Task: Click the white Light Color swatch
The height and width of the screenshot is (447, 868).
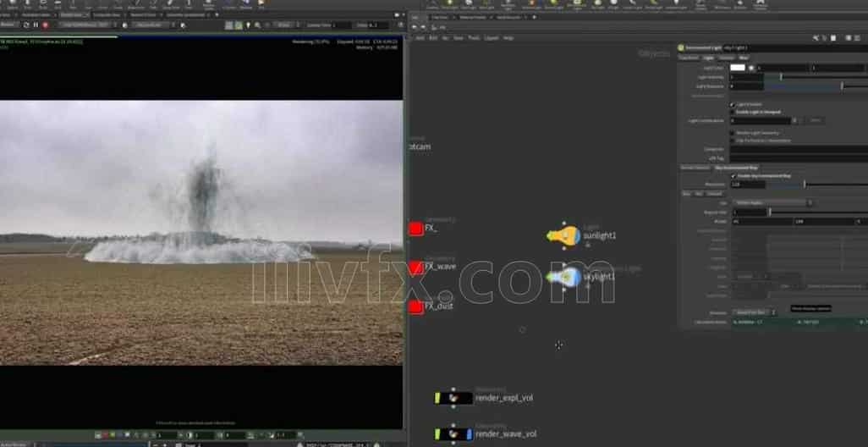Action: click(738, 68)
